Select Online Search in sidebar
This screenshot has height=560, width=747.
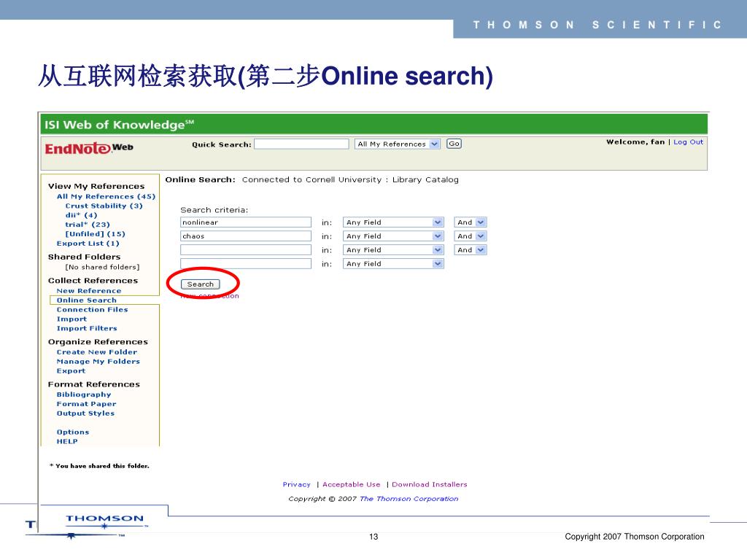click(86, 300)
